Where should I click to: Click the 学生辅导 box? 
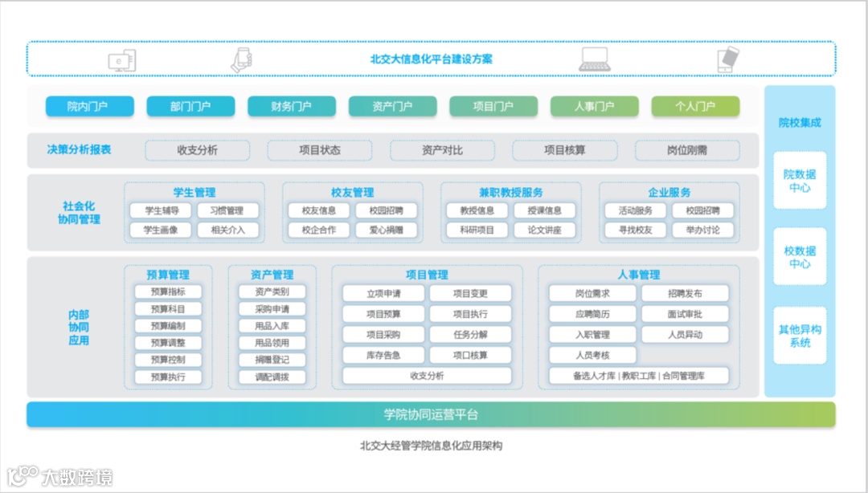(161, 211)
